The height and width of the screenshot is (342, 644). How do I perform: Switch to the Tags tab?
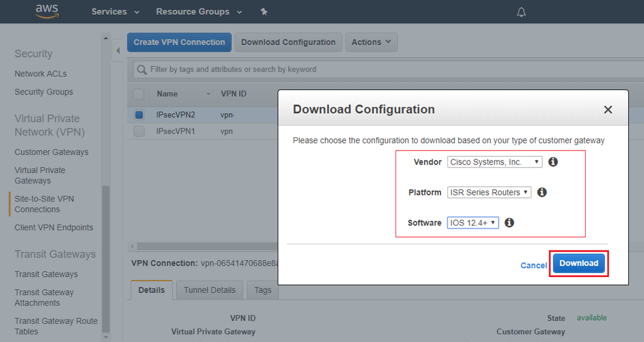[x=263, y=290]
